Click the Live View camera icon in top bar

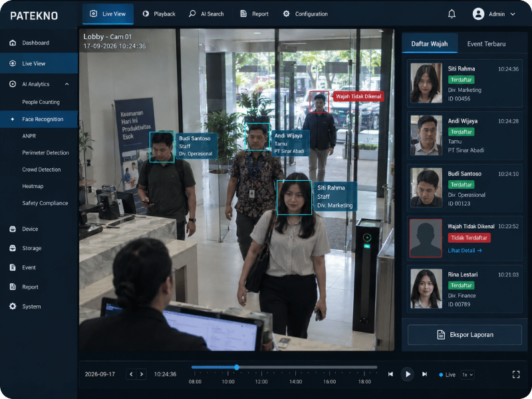click(93, 13)
